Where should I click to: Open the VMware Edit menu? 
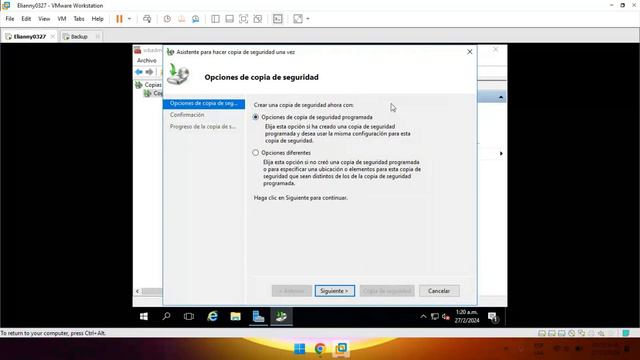[x=26, y=19]
